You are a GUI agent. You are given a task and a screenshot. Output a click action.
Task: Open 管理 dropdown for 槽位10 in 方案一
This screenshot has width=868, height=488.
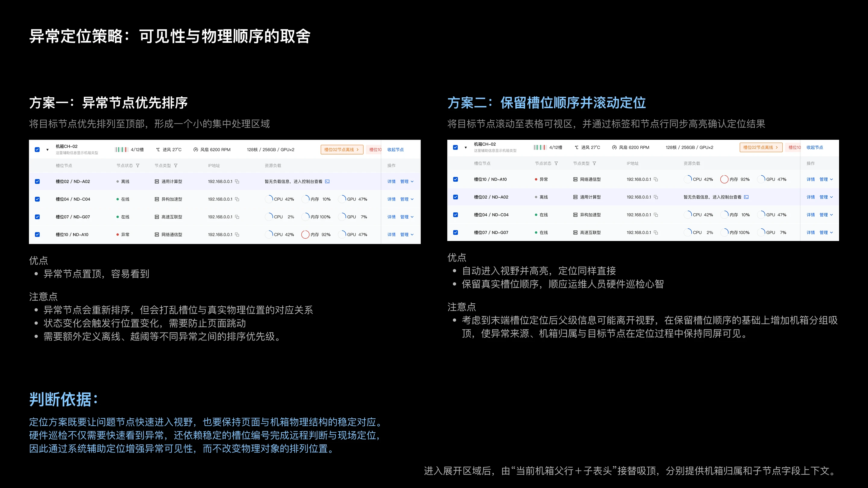click(407, 235)
